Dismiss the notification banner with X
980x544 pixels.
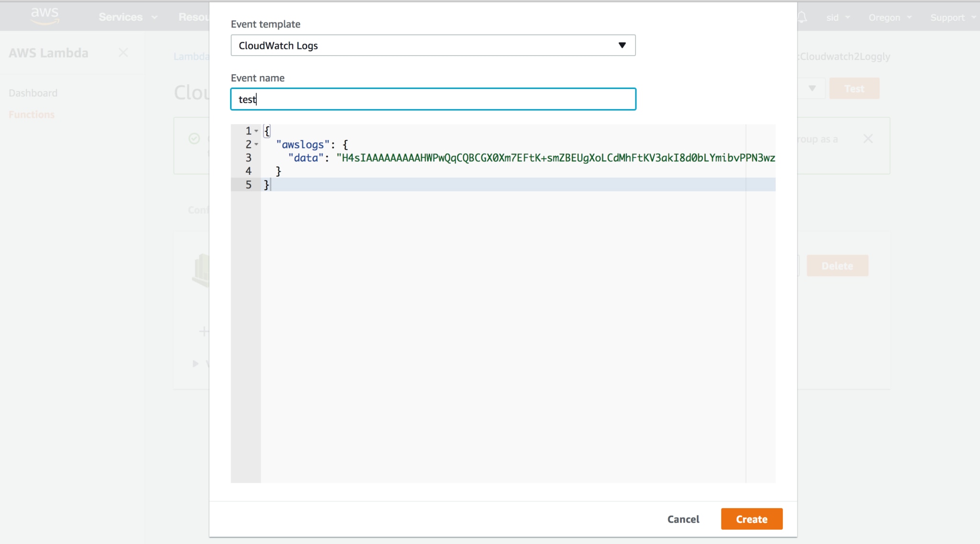tap(868, 139)
